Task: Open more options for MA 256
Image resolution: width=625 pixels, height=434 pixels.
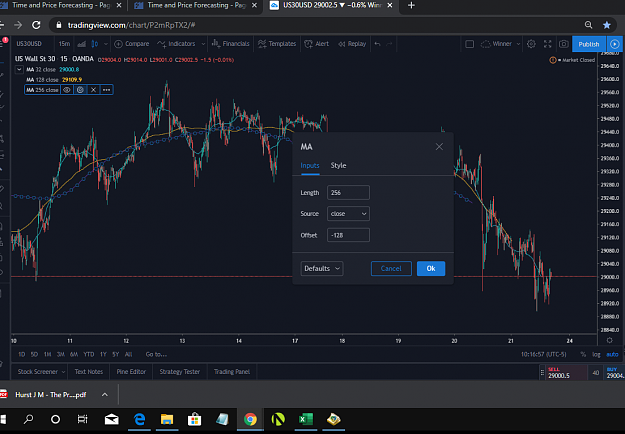Action: (106, 90)
